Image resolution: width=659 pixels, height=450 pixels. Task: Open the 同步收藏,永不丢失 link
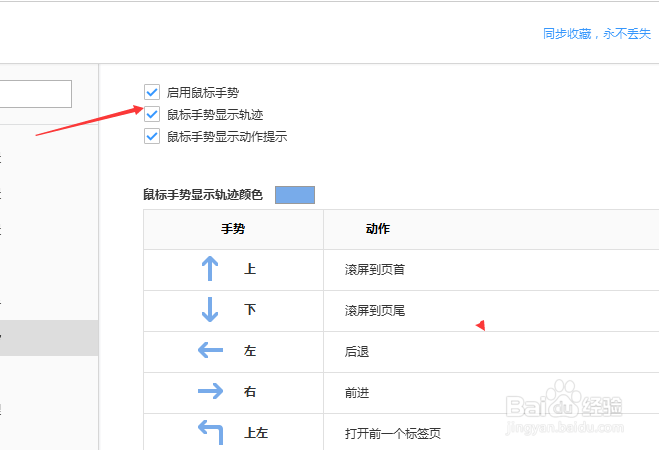point(597,34)
